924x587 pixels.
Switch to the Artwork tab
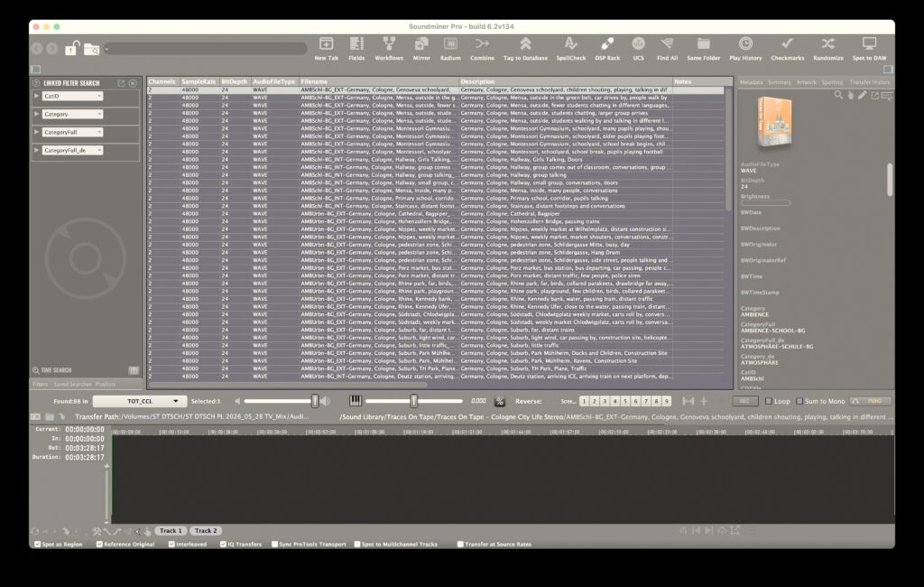click(x=806, y=82)
